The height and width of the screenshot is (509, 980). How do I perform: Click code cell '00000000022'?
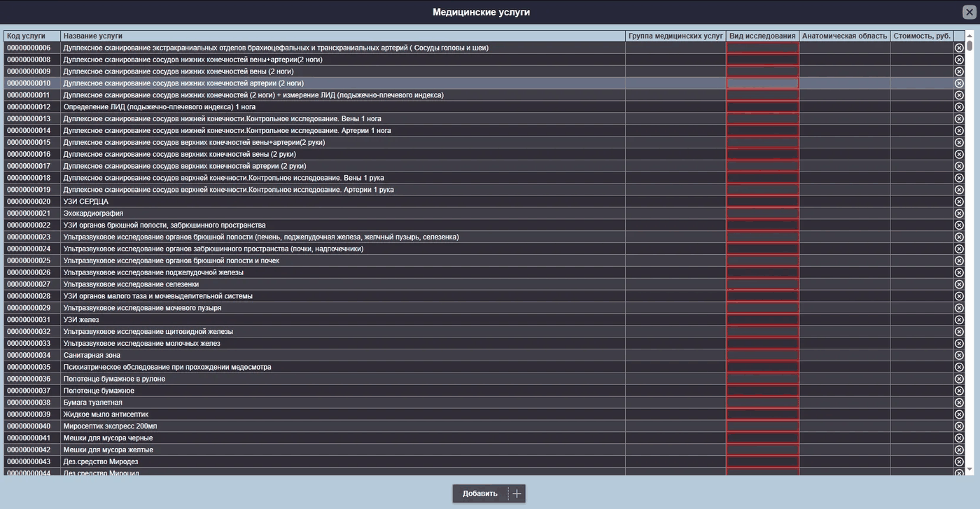point(32,225)
